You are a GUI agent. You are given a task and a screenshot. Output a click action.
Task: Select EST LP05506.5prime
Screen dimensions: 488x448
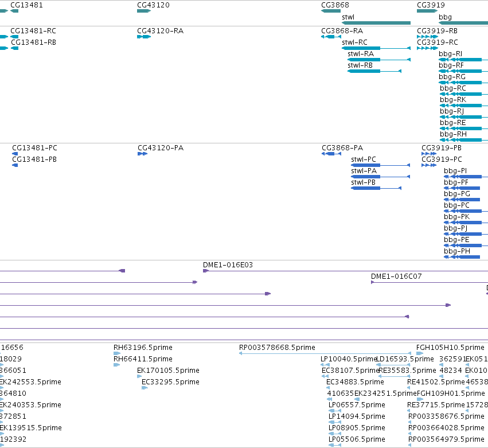335,446
